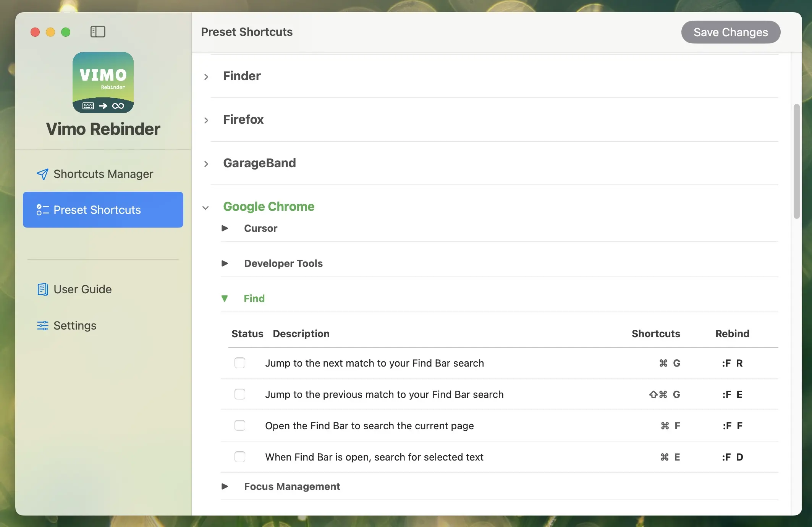Click the Shortcuts Manager paper plane icon

(42, 174)
